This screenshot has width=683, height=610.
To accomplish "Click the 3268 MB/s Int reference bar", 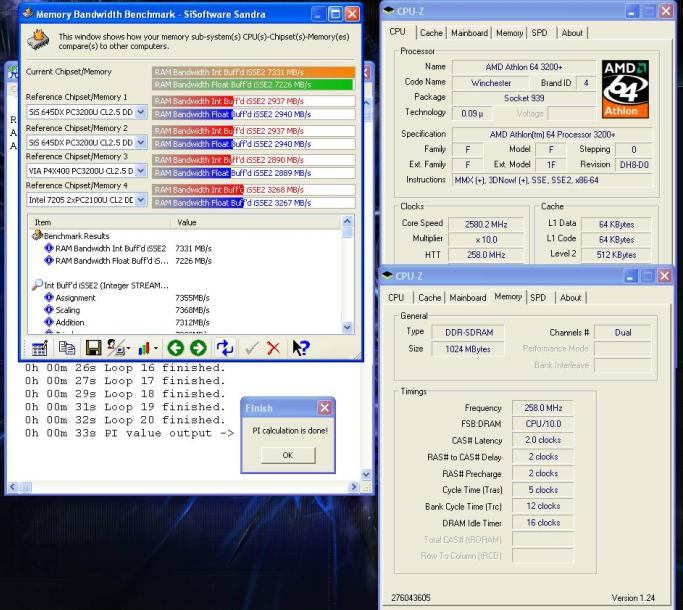I will pos(254,190).
